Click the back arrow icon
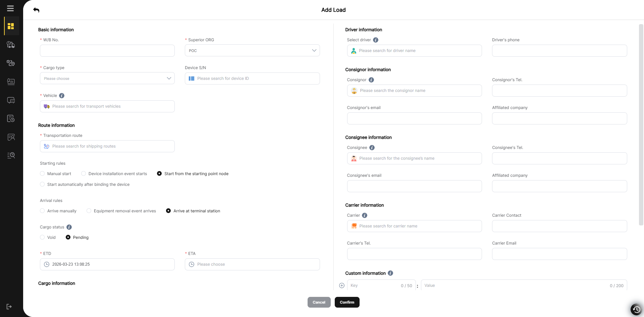This screenshot has width=644, height=317. [36, 10]
